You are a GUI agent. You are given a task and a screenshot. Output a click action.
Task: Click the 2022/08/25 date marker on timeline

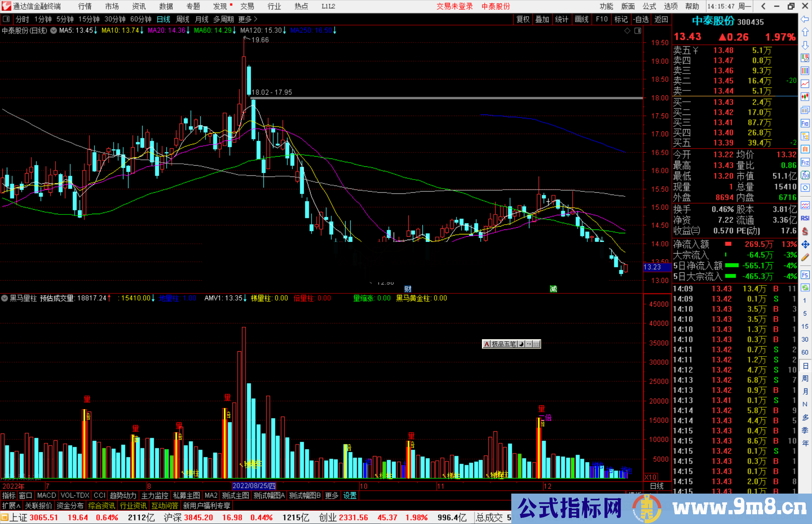point(254,486)
